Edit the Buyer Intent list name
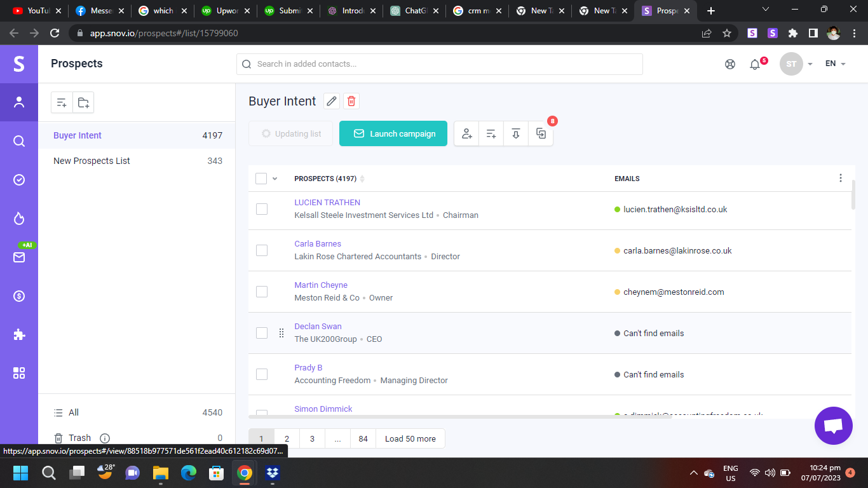 click(332, 101)
